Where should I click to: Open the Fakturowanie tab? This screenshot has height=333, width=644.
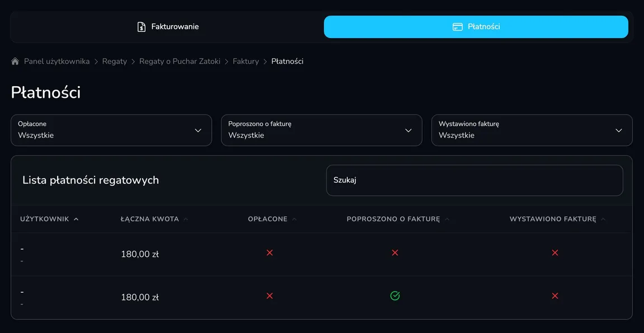167,27
